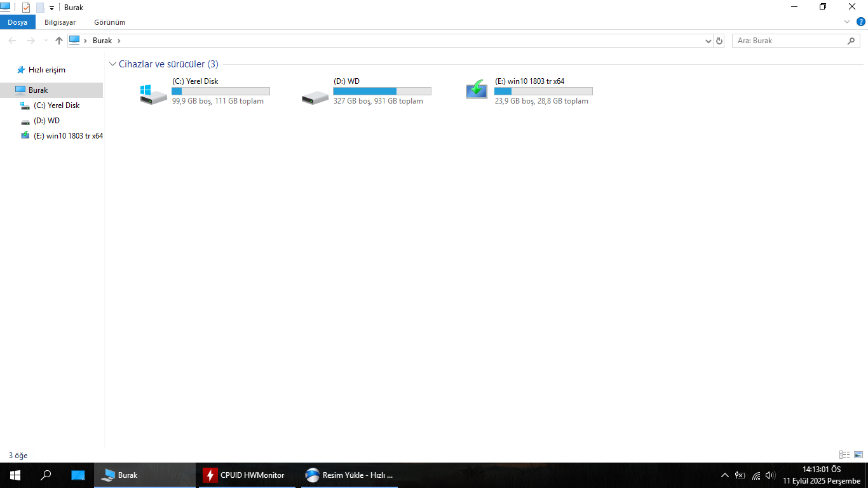Click the "99,9 GB boş, 111 GB toplam" text
Screen dimensions: 868x488
click(x=218, y=101)
